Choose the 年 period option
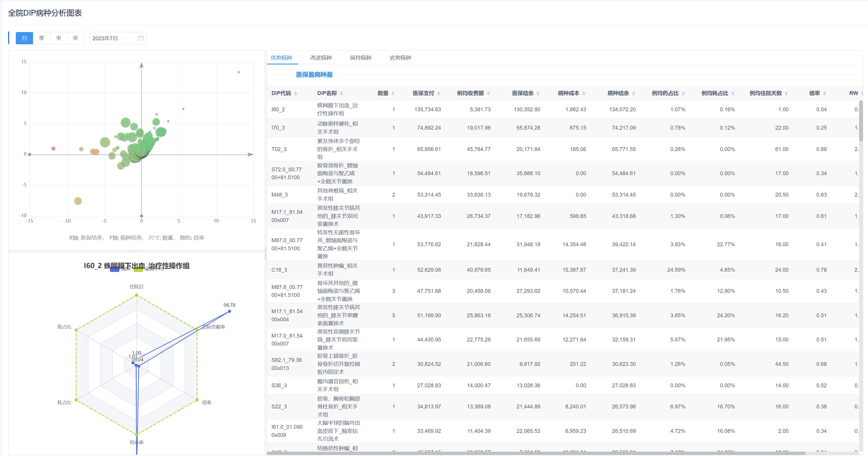The width and height of the screenshot is (868, 456). point(76,38)
